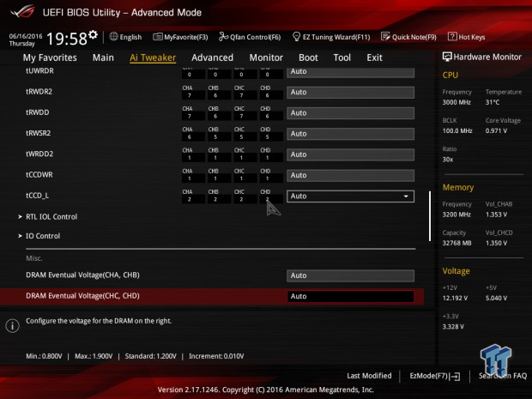The image size is (532, 399).
Task: Open date and time settings gear
Action: click(x=93, y=34)
